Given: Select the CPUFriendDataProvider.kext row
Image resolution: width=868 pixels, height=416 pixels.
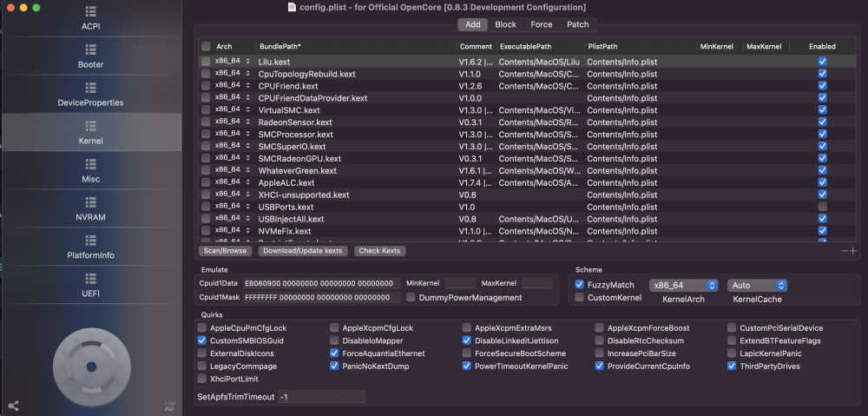Looking at the screenshot, I should pos(527,98).
